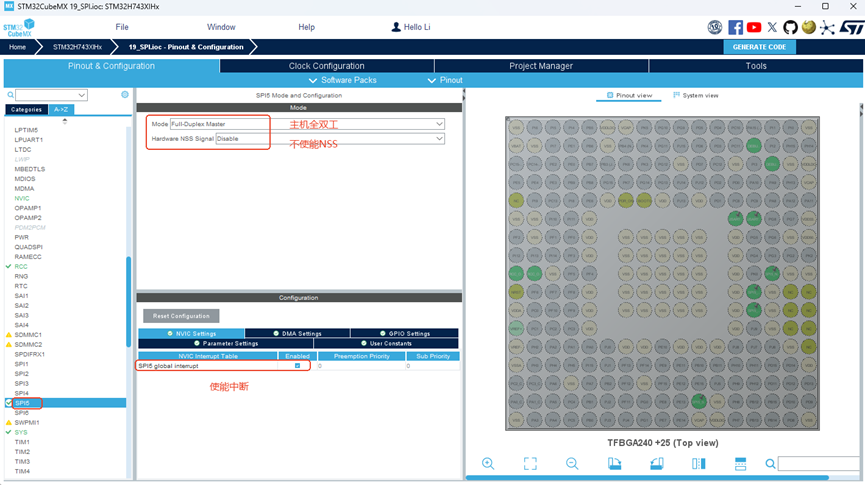The height and width of the screenshot is (485, 865).
Task: Open the GitHub icon link
Action: pyautogui.click(x=790, y=27)
